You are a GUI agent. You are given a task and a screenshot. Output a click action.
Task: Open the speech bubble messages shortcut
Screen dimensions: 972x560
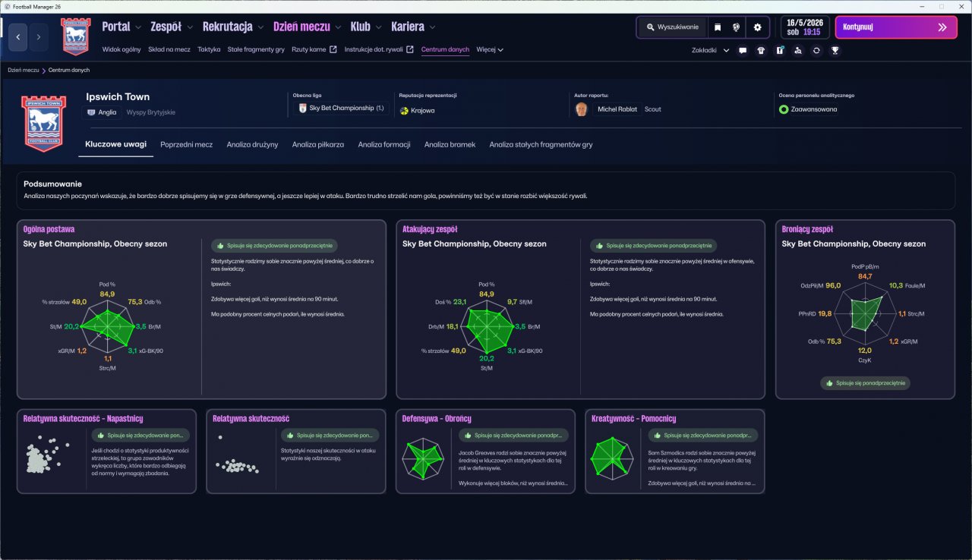[743, 51]
